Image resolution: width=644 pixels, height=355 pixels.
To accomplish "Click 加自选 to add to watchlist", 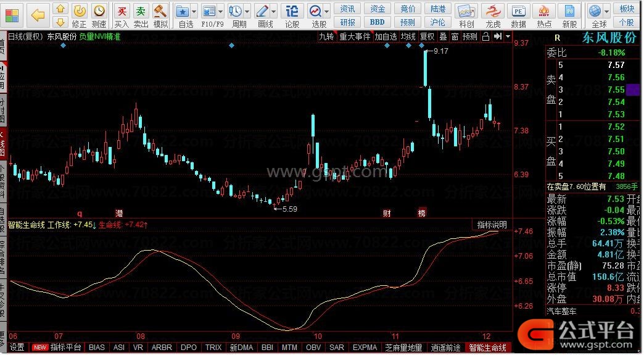I will click(386, 36).
